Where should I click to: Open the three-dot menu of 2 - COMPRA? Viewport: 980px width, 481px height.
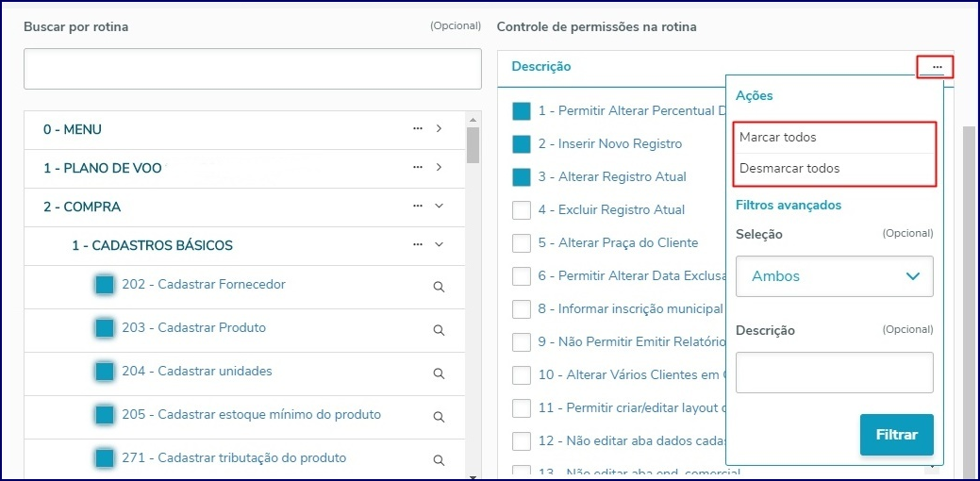point(418,206)
